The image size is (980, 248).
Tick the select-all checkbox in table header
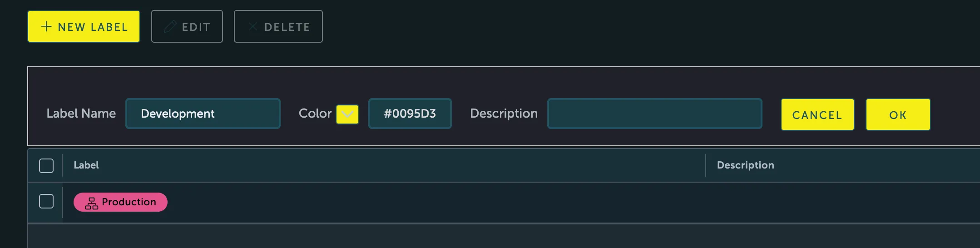pyautogui.click(x=46, y=166)
